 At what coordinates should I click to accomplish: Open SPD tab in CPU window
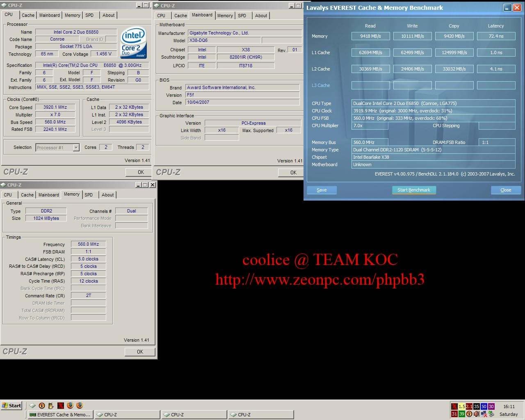89,15
